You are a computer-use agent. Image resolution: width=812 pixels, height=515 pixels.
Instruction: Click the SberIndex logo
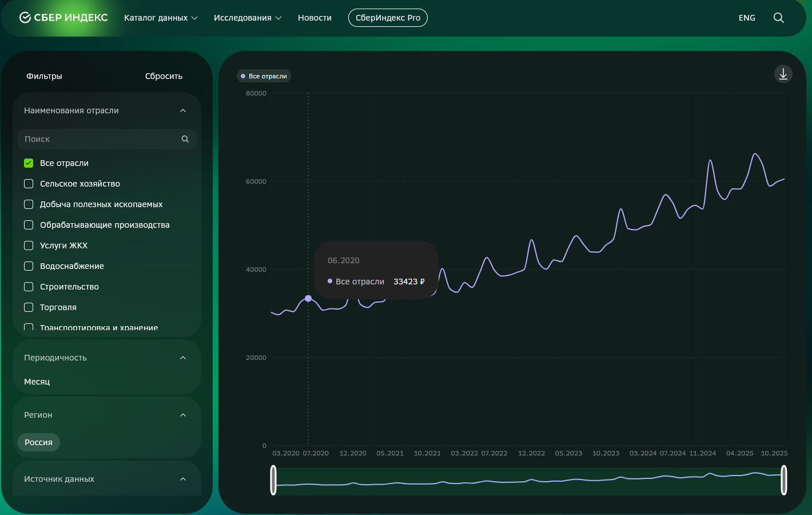point(63,18)
